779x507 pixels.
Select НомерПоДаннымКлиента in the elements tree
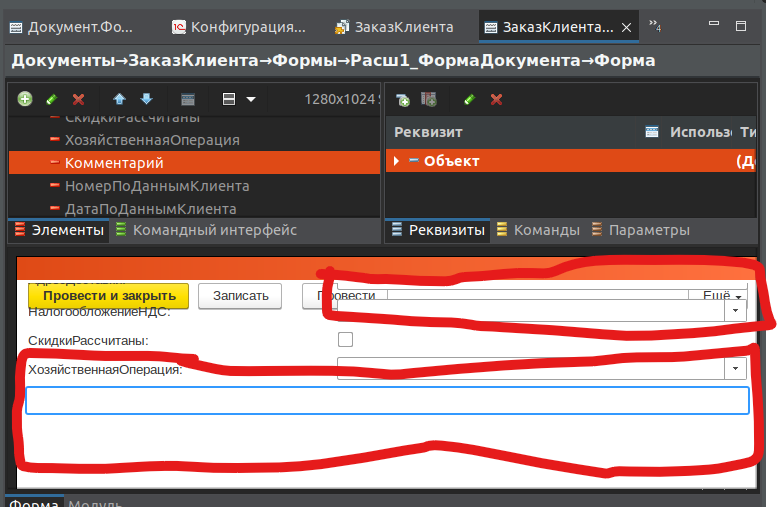[x=157, y=186]
